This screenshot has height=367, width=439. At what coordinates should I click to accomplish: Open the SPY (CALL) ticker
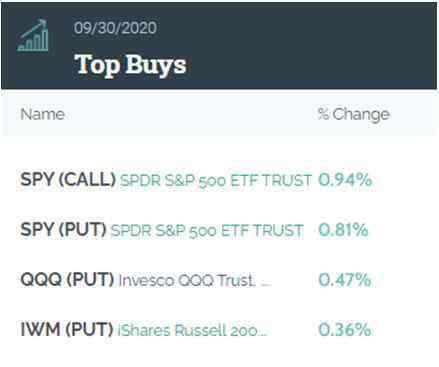[68, 180]
